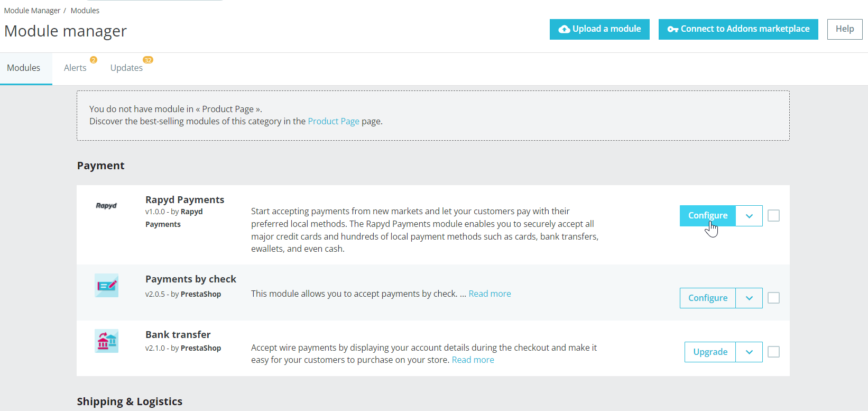Select the Rapyd Payments module checkbox

(x=773, y=216)
